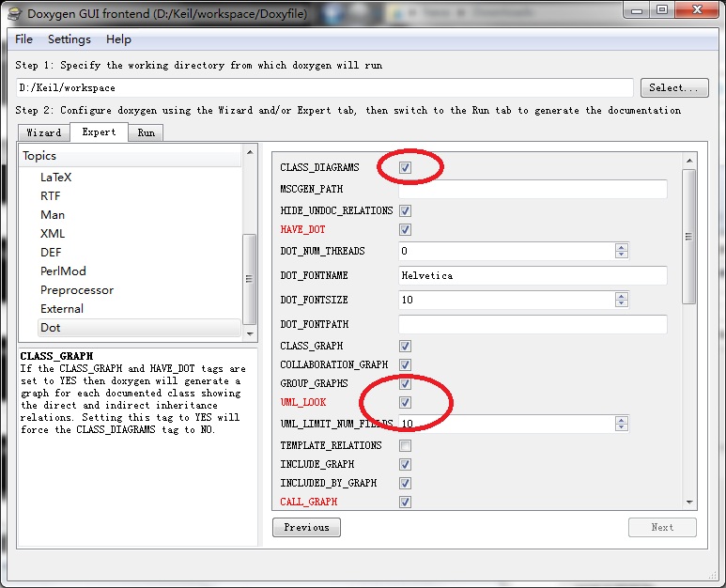Click the Doxygen app icon in title bar
This screenshot has height=588, width=726.
[15, 13]
